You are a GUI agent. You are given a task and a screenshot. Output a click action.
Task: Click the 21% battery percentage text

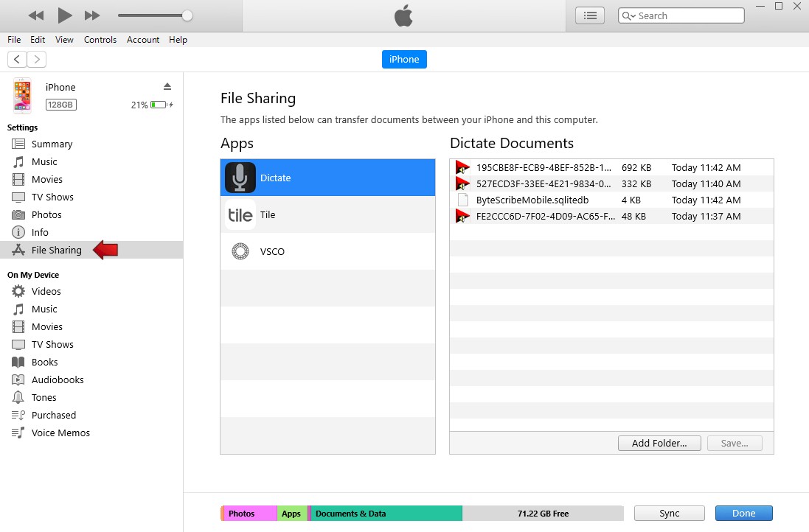pos(139,105)
